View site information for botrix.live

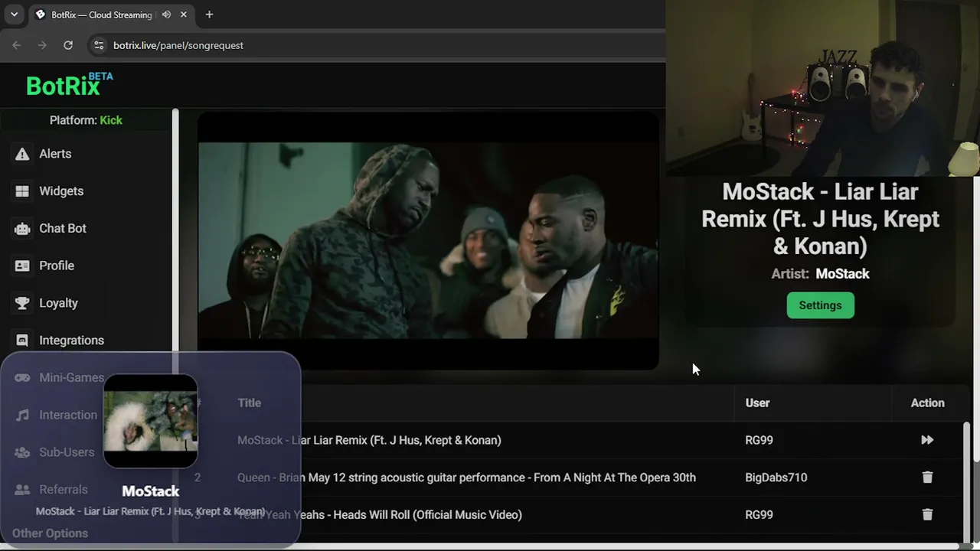[x=98, y=45]
